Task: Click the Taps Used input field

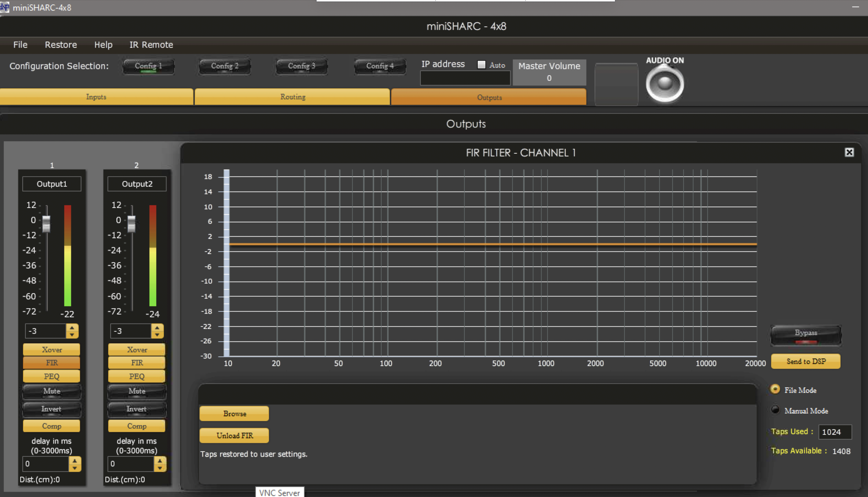Action: click(835, 432)
